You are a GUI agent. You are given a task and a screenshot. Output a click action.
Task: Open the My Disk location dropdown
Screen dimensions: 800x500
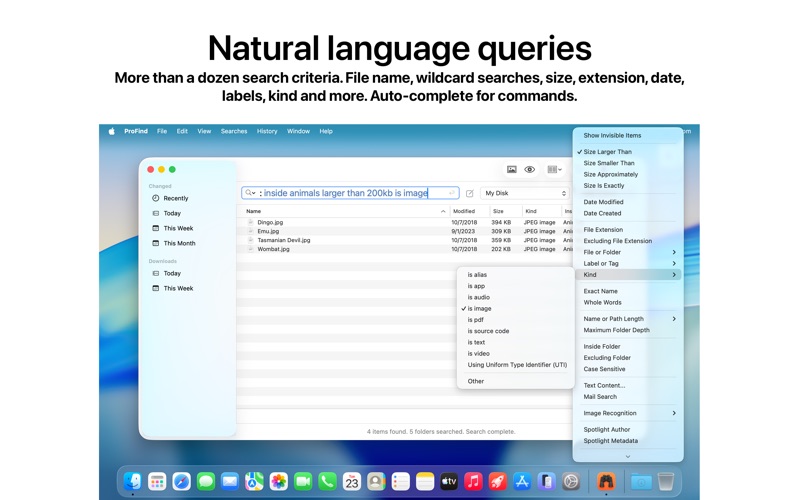click(525, 193)
